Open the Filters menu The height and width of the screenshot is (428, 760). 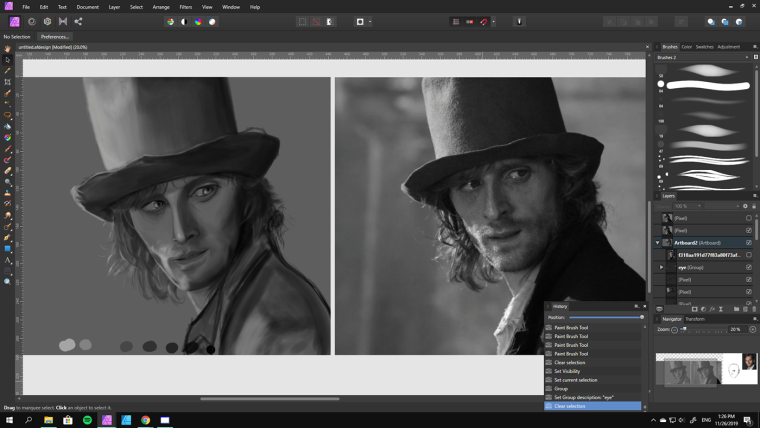point(185,7)
